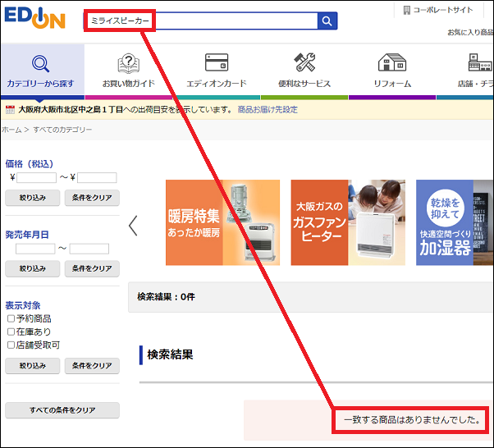Click 商品お届け先設定 link
494x448 pixels.
(x=268, y=109)
